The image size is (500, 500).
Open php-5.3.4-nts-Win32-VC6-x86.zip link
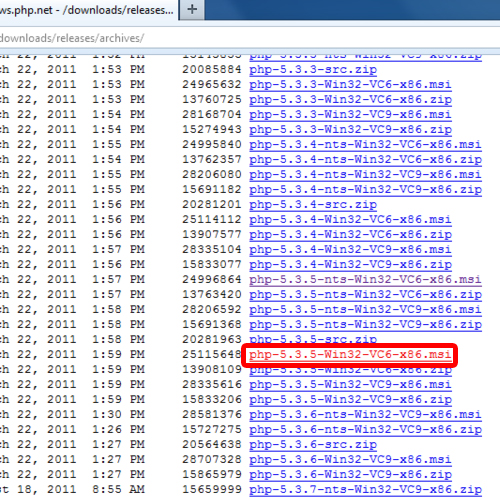(365, 159)
